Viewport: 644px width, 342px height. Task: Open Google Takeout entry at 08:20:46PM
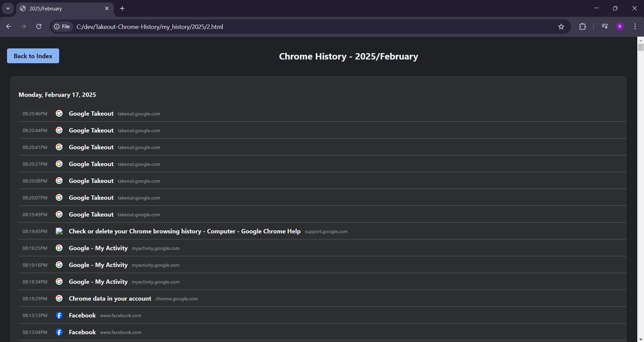pos(91,114)
